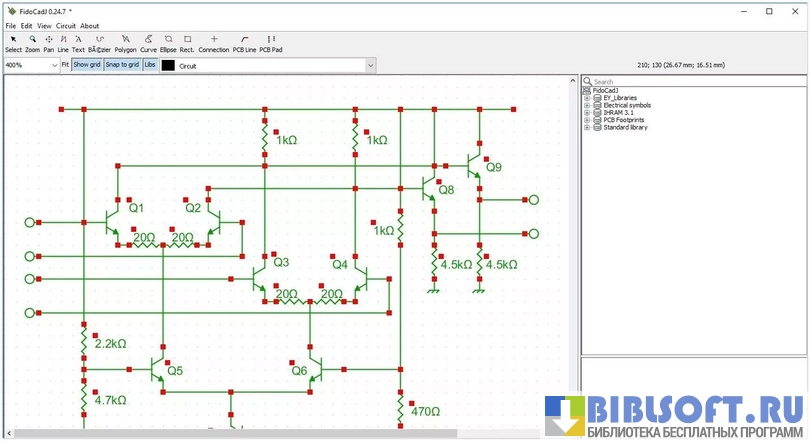Toggle the Libs panel visibility

click(x=150, y=65)
